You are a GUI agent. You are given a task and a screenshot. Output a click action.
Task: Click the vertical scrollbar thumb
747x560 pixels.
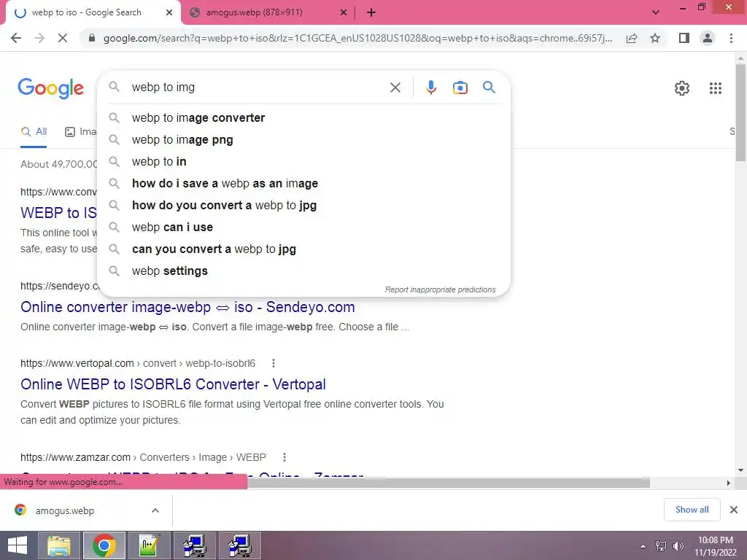(x=740, y=112)
